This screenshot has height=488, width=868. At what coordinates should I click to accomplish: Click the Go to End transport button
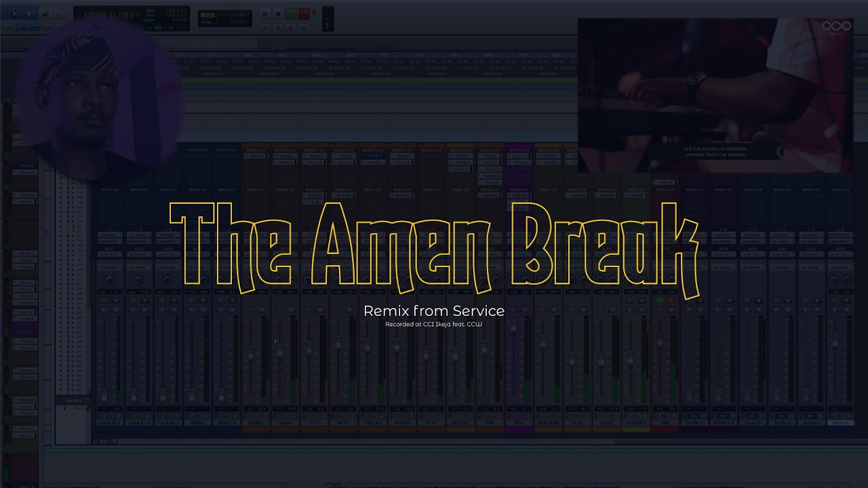coord(303,27)
